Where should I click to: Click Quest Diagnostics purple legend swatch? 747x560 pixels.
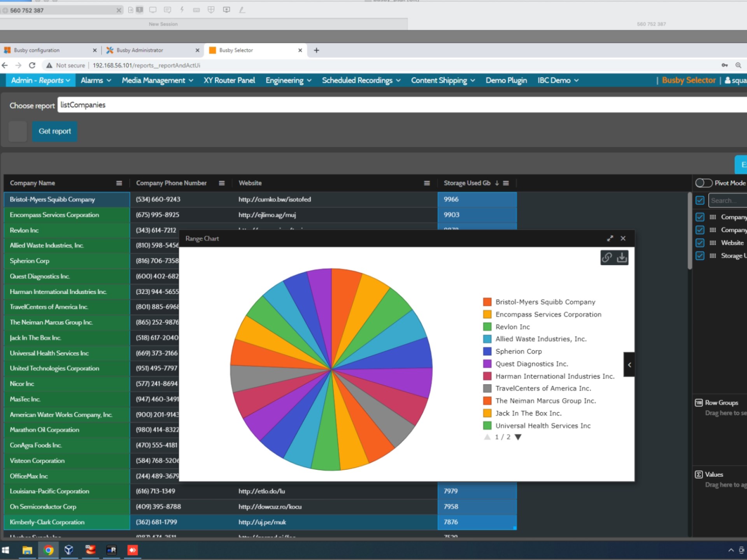(x=487, y=364)
